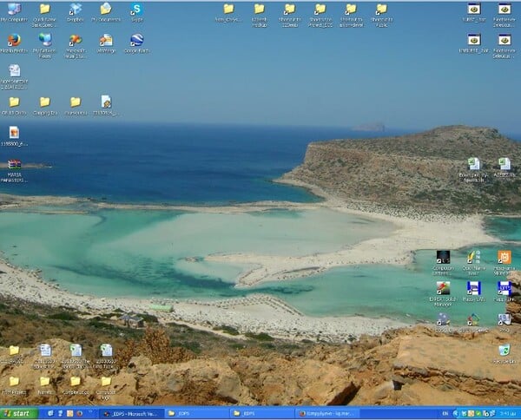Screen dimensions: 521x420
Task: Click the EN language indicator in taskbar
Action: click(x=445, y=414)
